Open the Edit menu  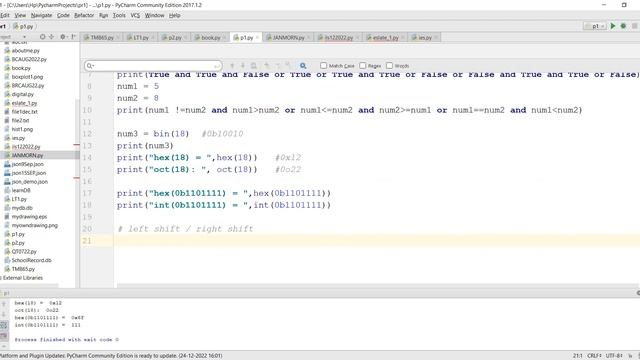pyautogui.click(x=5, y=15)
